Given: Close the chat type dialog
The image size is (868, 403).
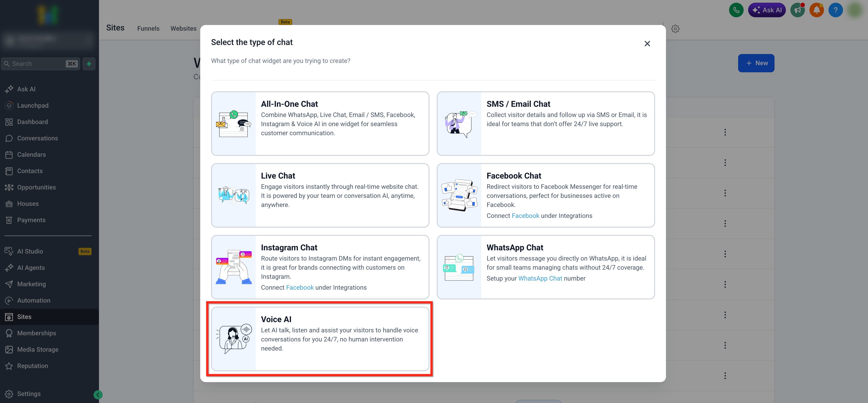Looking at the screenshot, I should 647,44.
